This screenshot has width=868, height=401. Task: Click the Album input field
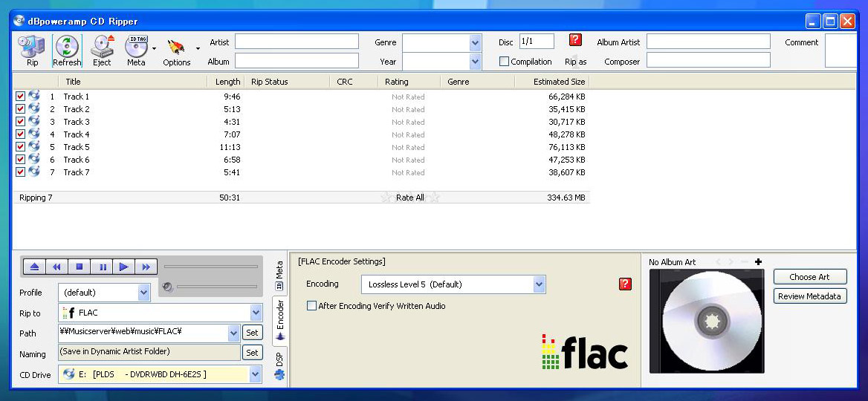(x=297, y=60)
